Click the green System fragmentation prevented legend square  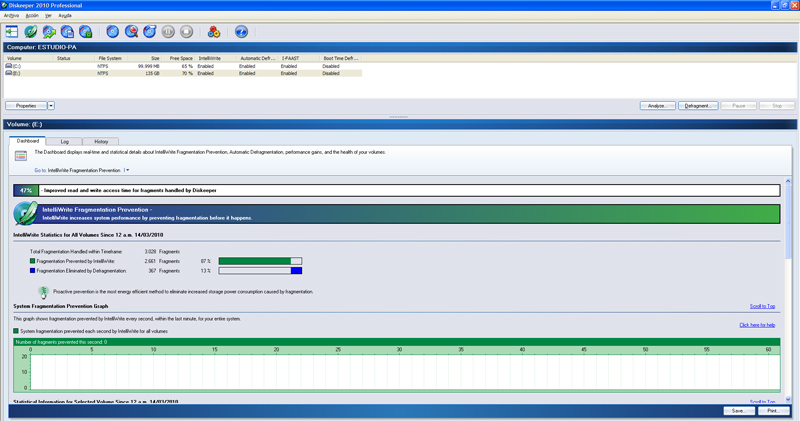click(16, 331)
